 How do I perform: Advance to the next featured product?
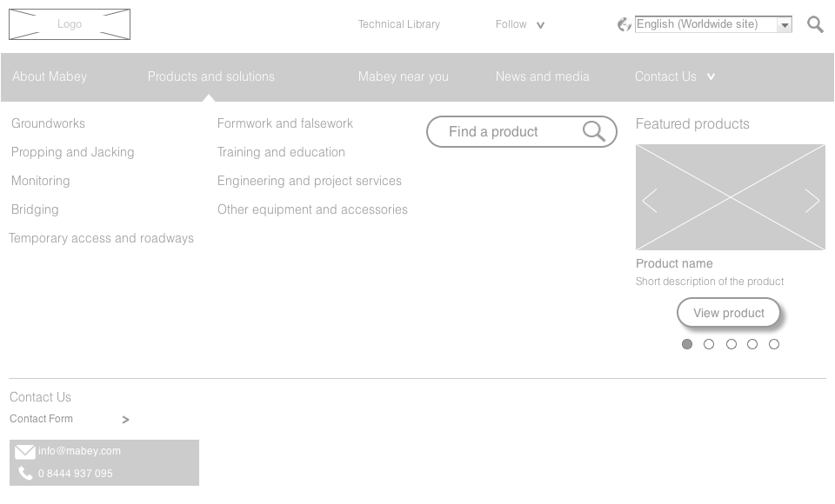(812, 201)
